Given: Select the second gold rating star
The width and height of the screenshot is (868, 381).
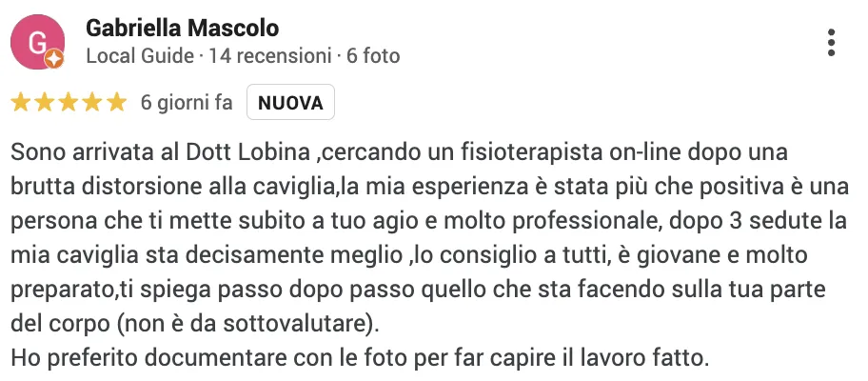Looking at the screenshot, I should (x=45, y=103).
